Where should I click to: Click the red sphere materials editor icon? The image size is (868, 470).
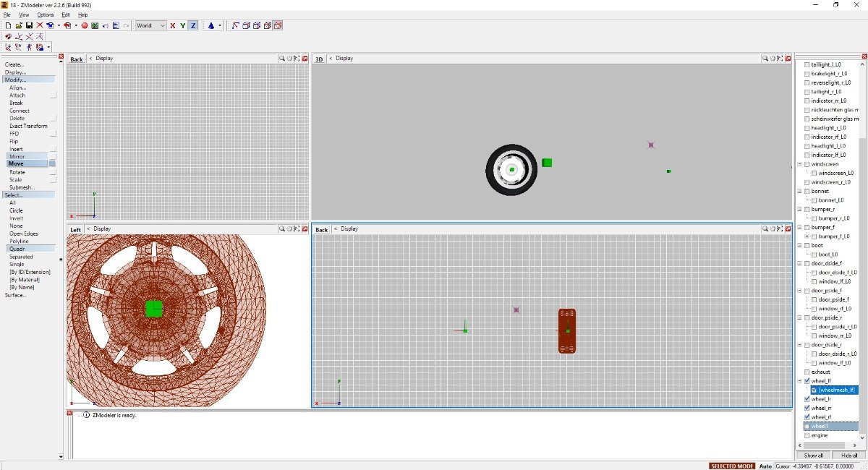(85, 25)
